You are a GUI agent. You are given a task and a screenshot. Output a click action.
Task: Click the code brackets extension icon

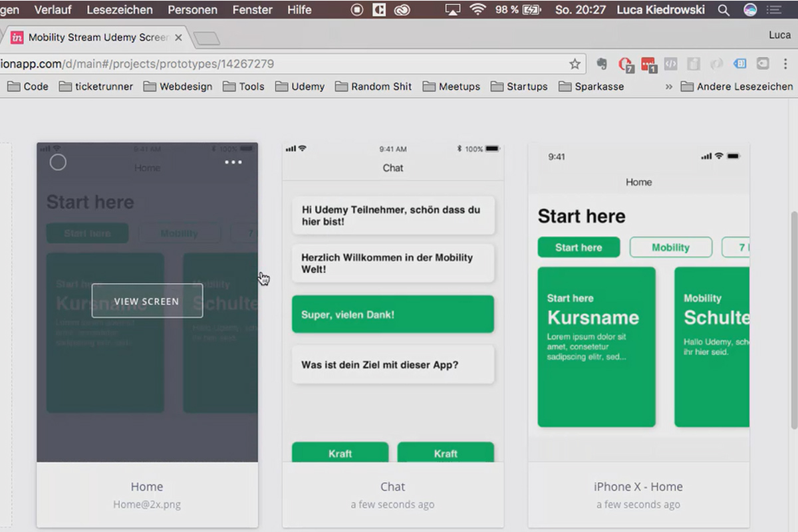[671, 64]
